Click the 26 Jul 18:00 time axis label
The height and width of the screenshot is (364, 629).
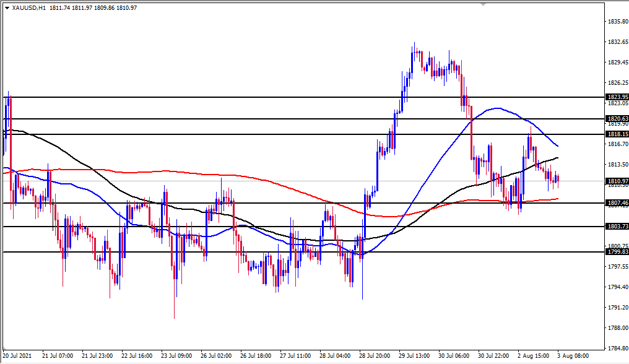coord(256,355)
